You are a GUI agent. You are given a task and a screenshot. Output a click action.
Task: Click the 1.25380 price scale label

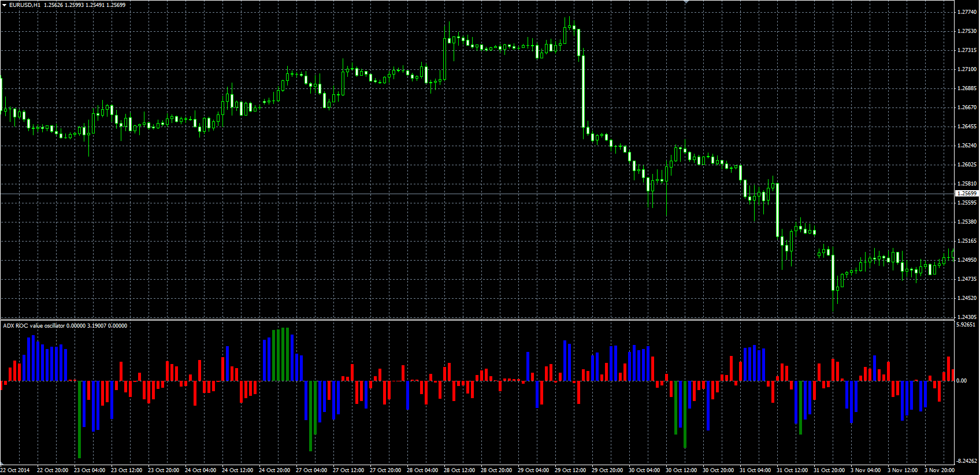point(967,222)
